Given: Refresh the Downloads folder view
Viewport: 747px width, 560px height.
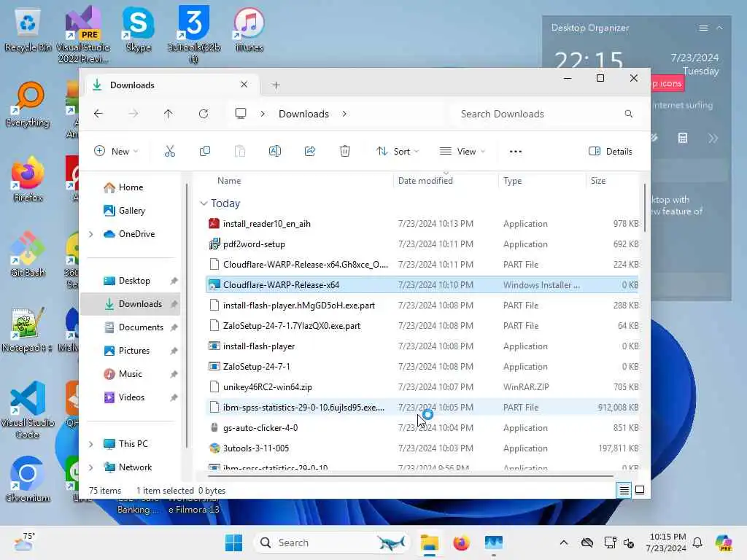Looking at the screenshot, I should pyautogui.click(x=204, y=114).
